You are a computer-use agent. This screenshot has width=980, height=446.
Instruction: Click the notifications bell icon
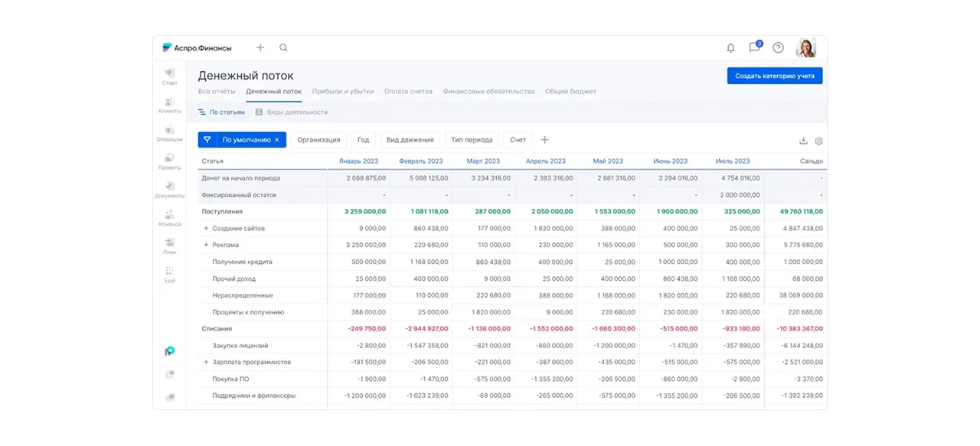tap(730, 47)
